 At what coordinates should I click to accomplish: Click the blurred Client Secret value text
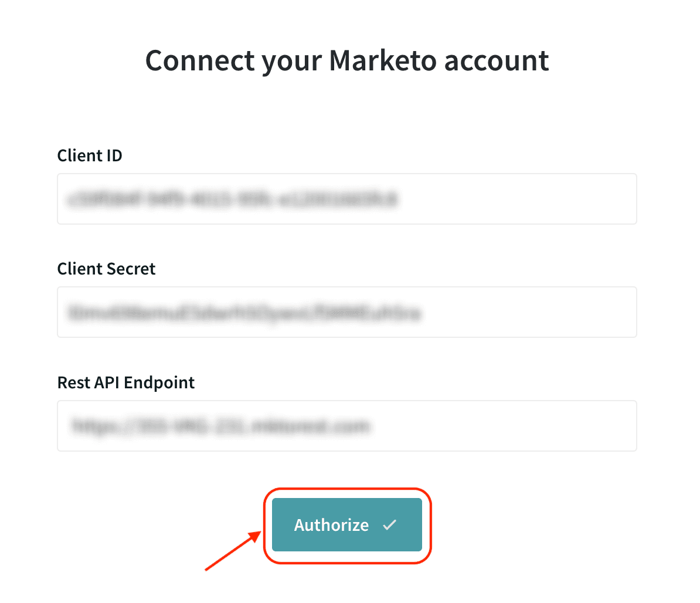(244, 313)
